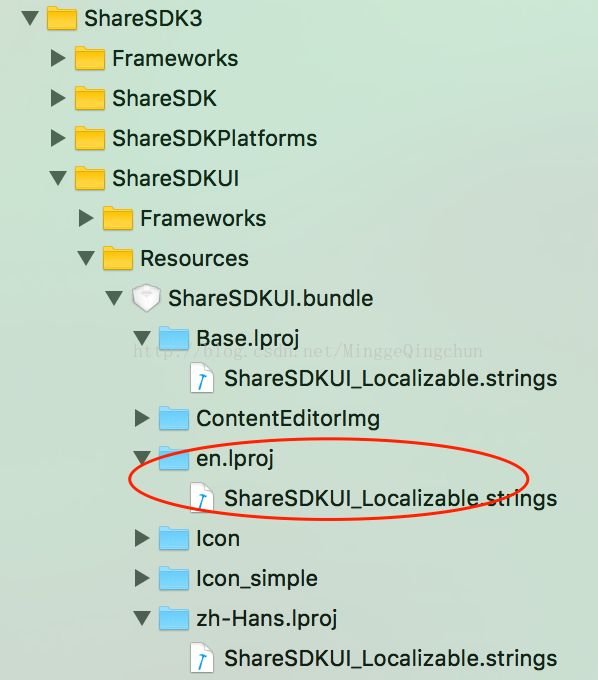Click the Icon blue folder icon

pyautogui.click(x=173, y=538)
